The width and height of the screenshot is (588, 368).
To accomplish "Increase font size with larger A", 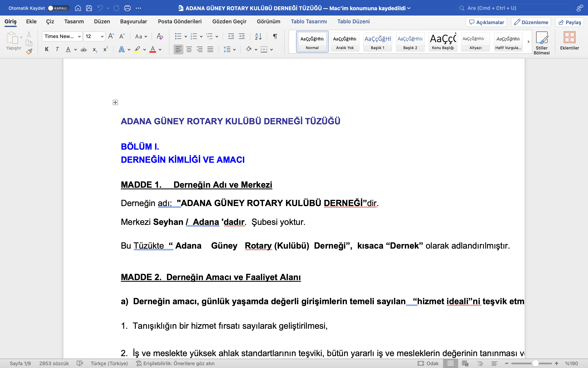I will pos(111,36).
